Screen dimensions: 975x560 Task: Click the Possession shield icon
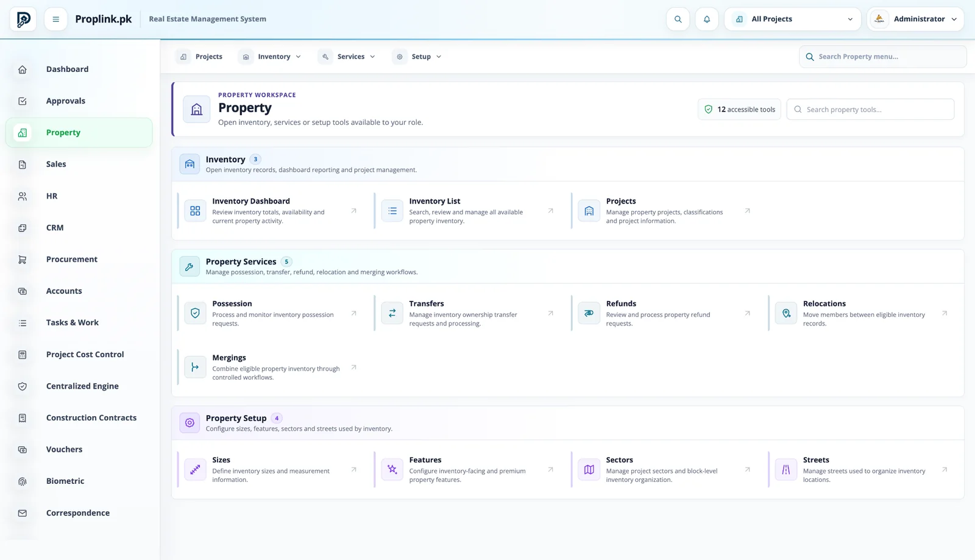(195, 313)
